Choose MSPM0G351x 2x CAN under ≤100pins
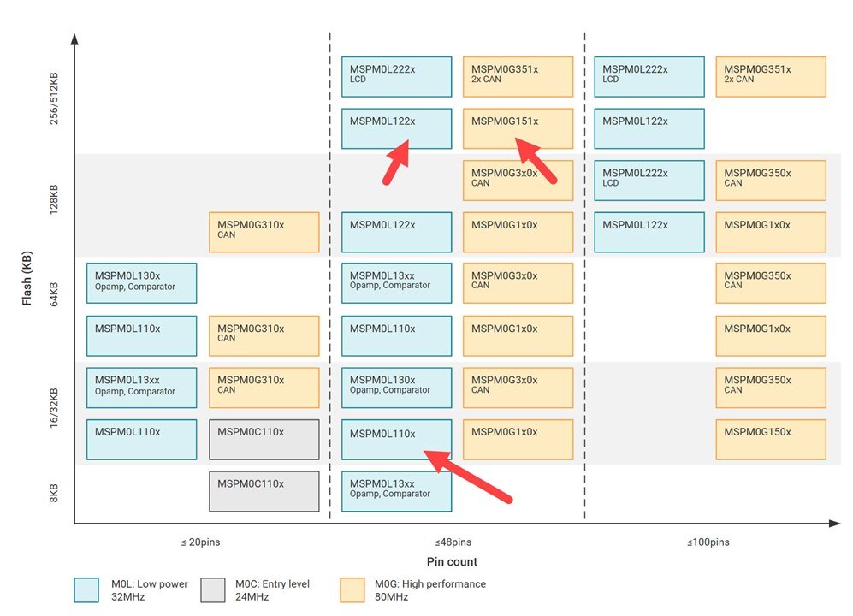 (x=771, y=77)
